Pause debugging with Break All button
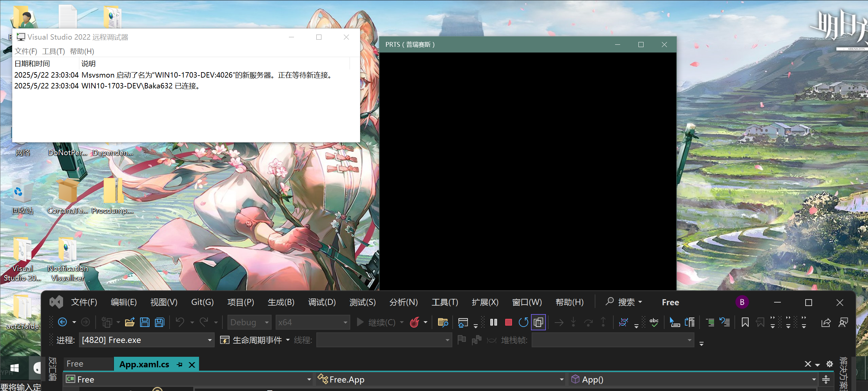 tap(494, 322)
